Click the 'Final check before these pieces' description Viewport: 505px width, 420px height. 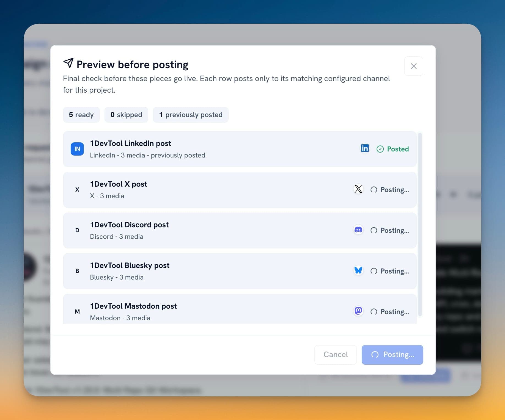pyautogui.click(x=226, y=84)
